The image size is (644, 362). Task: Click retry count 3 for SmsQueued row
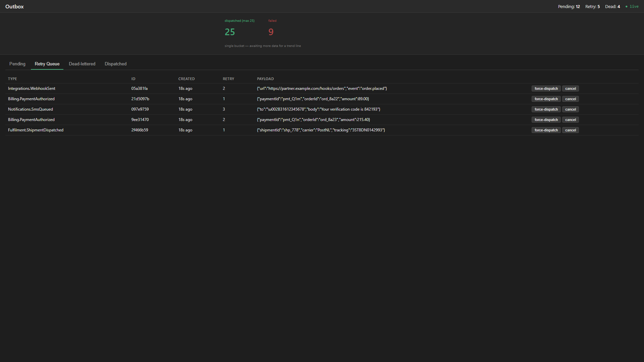(224, 109)
